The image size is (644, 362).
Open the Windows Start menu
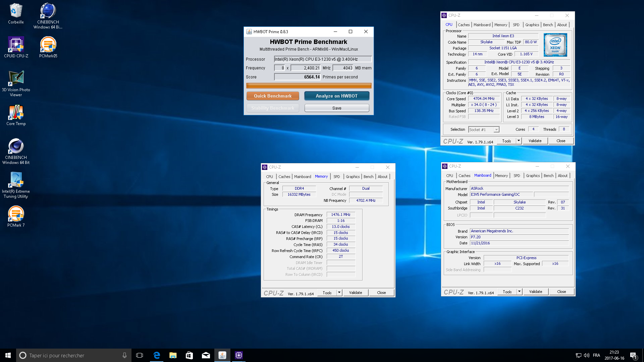tap(8, 355)
